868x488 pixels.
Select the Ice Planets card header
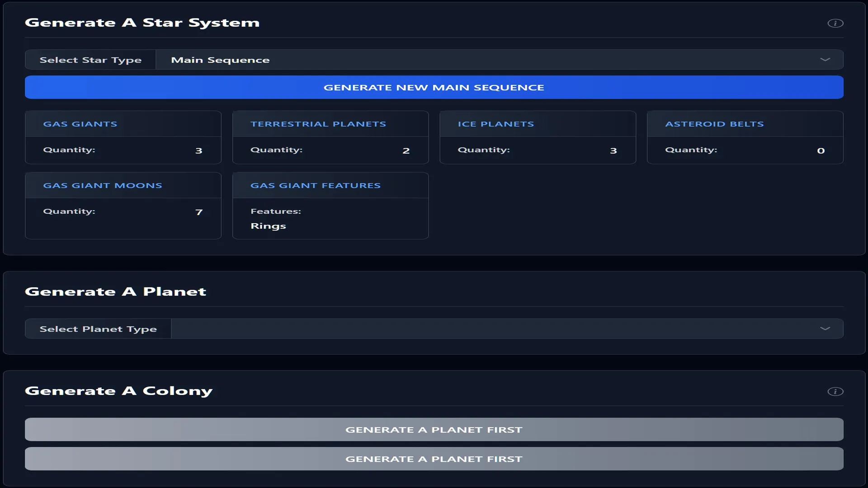[x=495, y=124]
